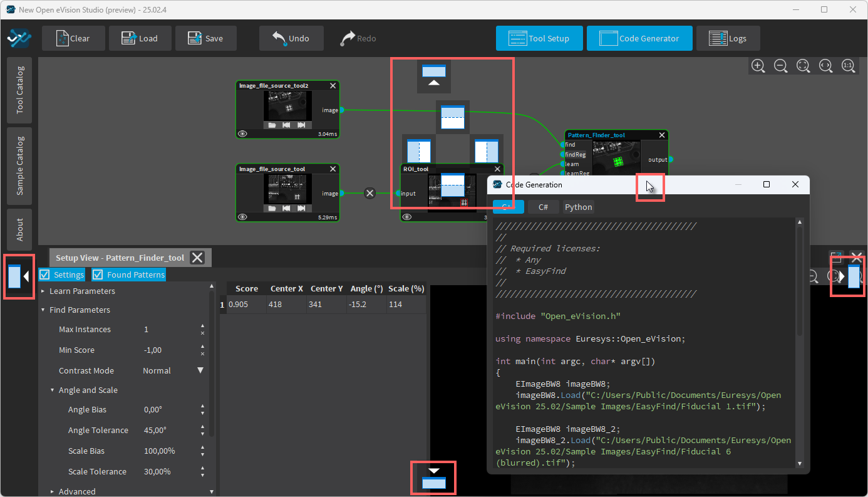Click the dock-left edge docking guide

19,276
